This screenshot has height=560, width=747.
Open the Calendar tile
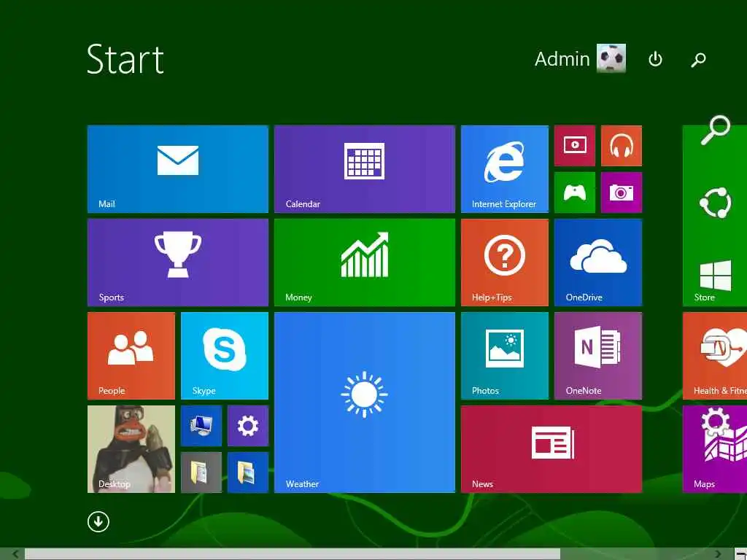click(365, 169)
